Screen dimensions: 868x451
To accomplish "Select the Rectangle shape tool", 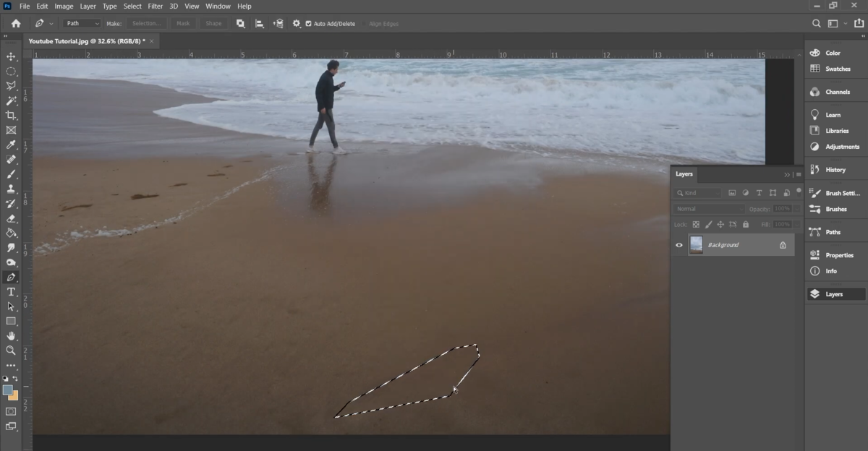I will coord(11,321).
